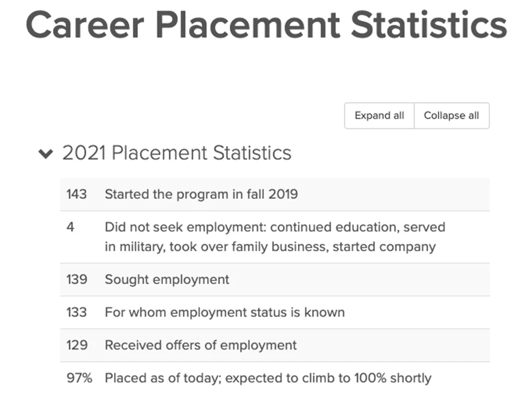The width and height of the screenshot is (532, 409).
Task: Select the 'Received offers of employment' text
Action: coord(200,345)
